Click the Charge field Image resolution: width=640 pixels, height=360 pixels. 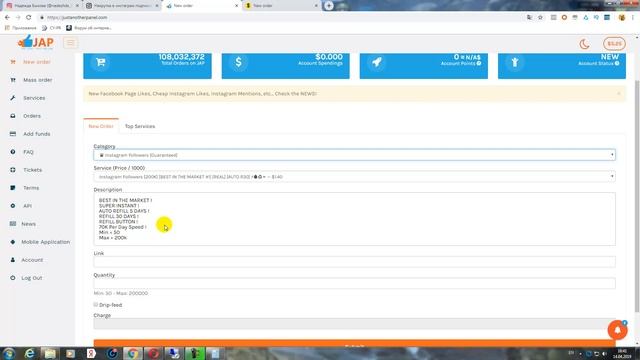354,324
